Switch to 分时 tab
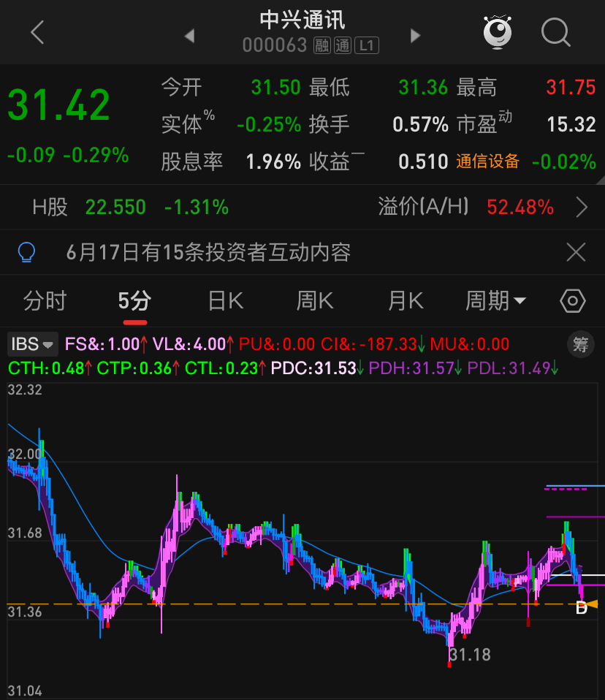 point(45,300)
